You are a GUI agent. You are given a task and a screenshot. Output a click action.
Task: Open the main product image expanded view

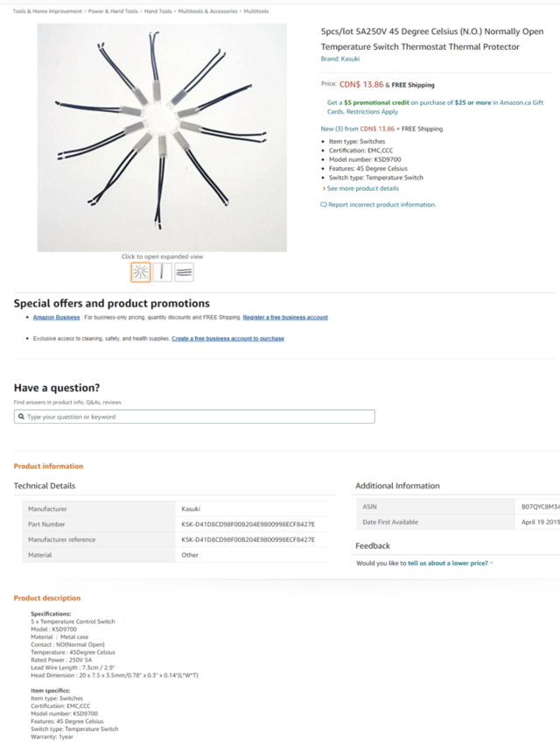[162, 137]
